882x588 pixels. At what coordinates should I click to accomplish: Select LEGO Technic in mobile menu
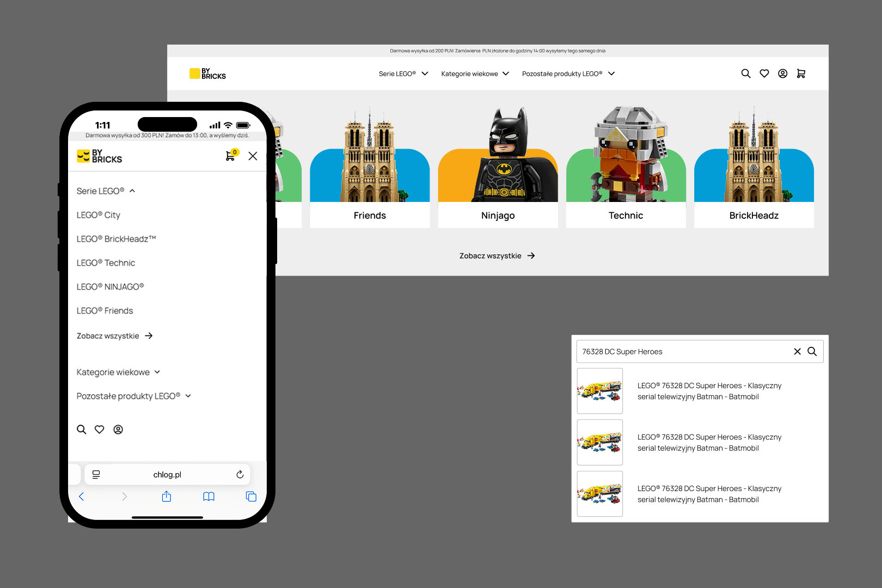[x=106, y=263]
